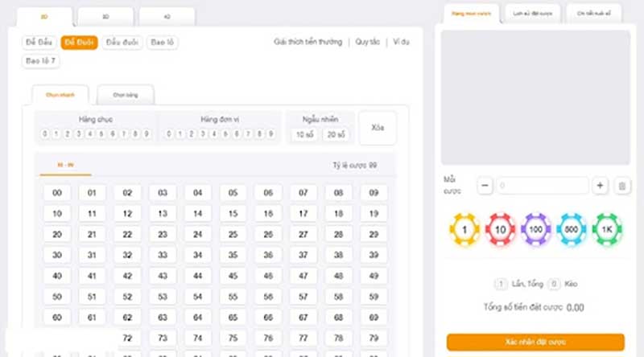
Task: Click the bet amount input field
Action: click(542, 186)
